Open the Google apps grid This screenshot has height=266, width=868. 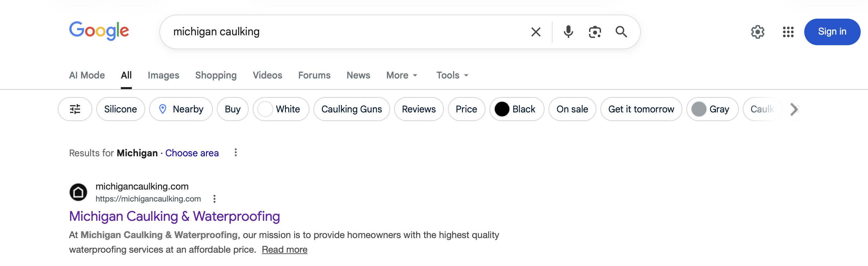tap(788, 32)
